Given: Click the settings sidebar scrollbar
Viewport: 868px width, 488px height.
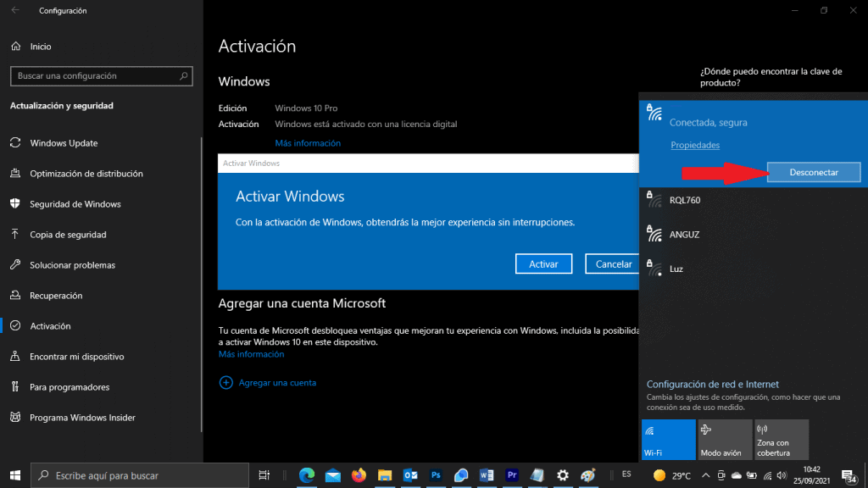Looking at the screenshot, I should point(202,285).
